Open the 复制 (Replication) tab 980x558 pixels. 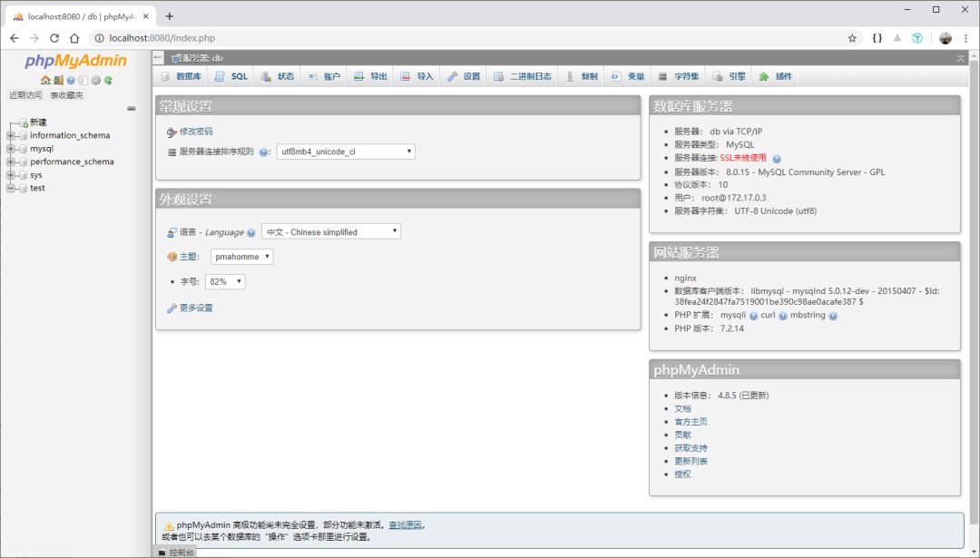[582, 76]
